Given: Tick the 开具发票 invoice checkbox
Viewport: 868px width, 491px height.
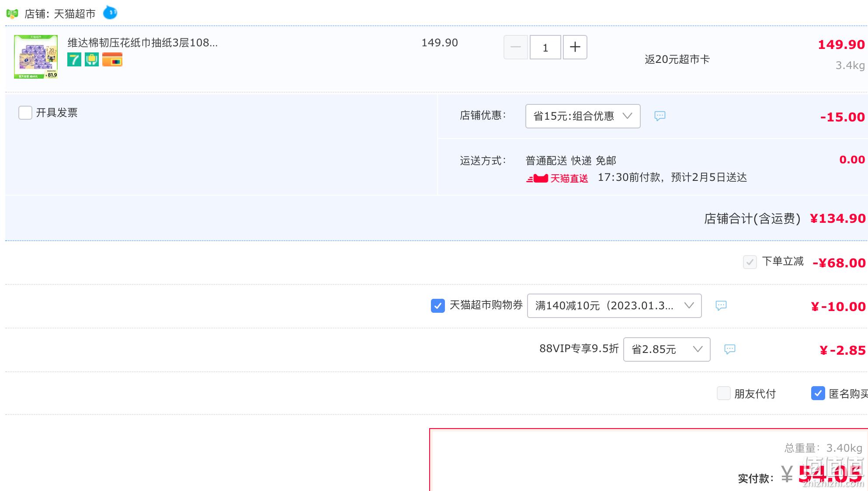Looking at the screenshot, I should [25, 113].
